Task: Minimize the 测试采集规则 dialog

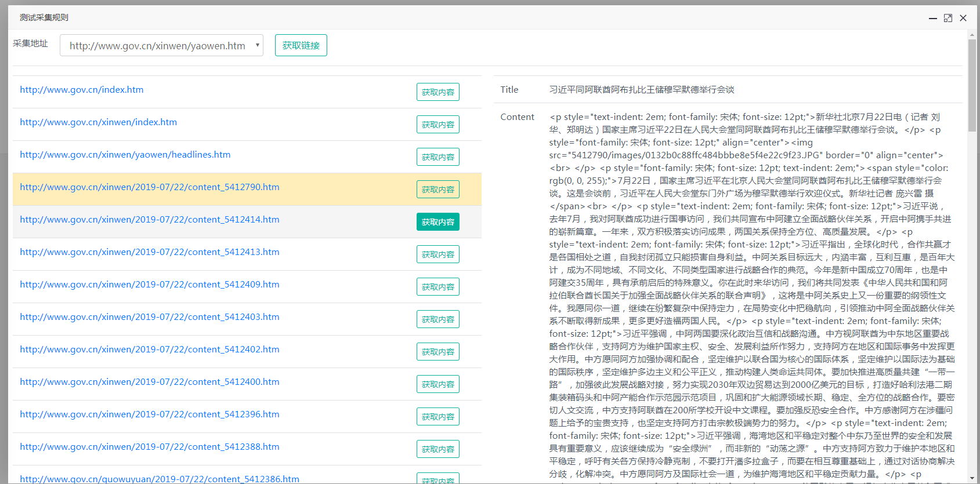Action: click(x=933, y=18)
